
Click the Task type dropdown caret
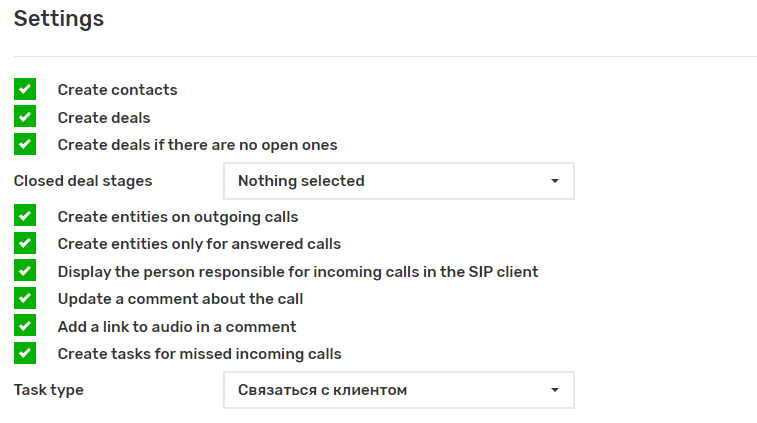tap(555, 390)
